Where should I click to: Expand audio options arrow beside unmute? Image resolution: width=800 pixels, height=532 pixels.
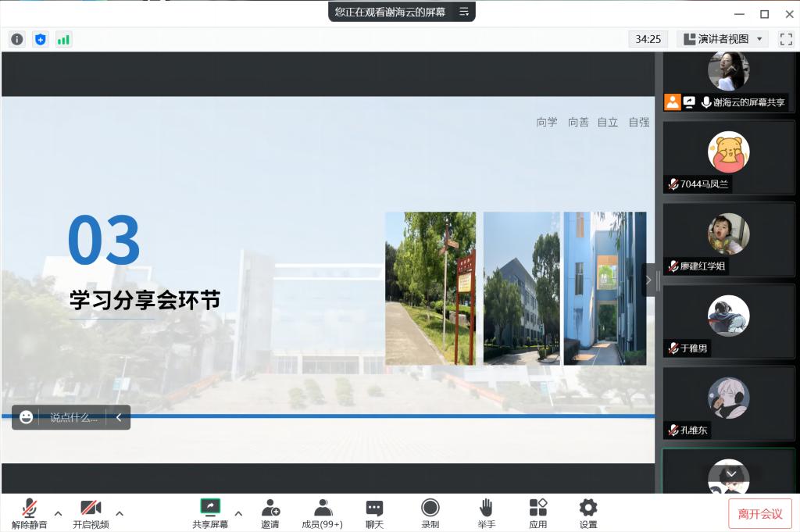58,513
